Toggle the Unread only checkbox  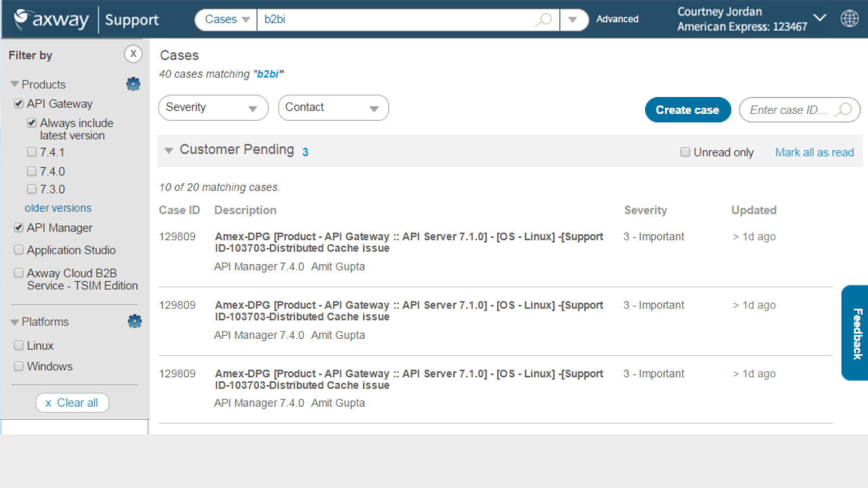[685, 152]
